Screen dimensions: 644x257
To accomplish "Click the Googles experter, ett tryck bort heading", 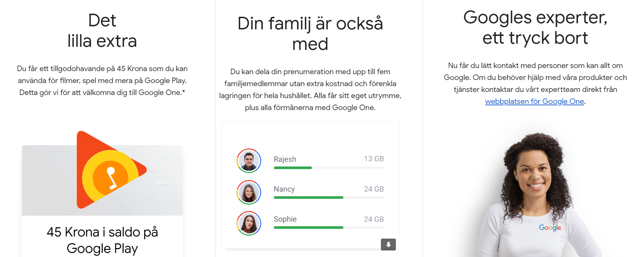I will coord(535,27).
